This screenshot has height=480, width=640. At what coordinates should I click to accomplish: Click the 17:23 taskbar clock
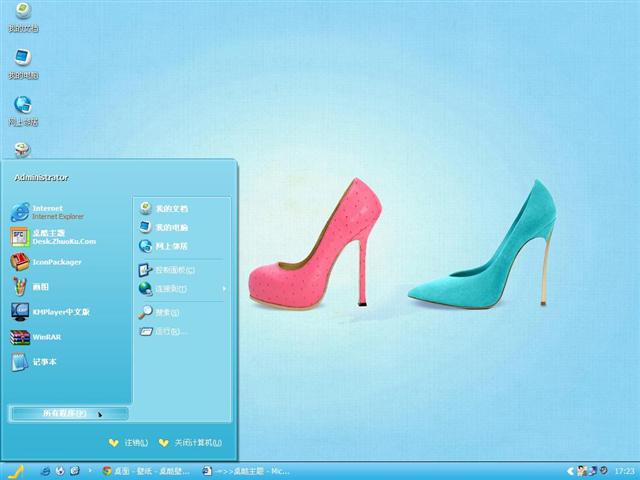[x=624, y=471]
